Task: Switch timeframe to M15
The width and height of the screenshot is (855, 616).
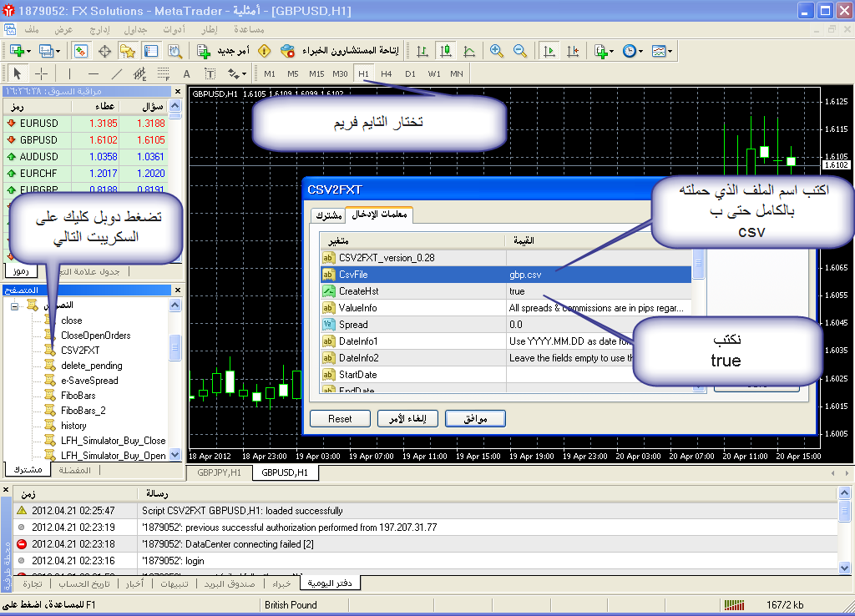Action: click(x=316, y=73)
